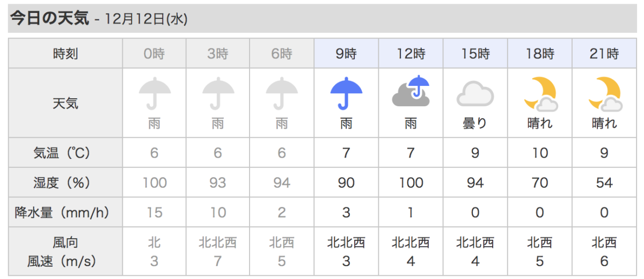
Task: Click the 時刻 row label
Action: click(x=65, y=54)
